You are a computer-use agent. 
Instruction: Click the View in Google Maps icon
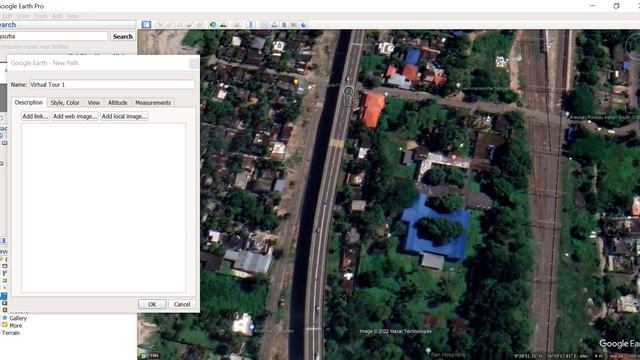pyautogui.click(x=293, y=25)
